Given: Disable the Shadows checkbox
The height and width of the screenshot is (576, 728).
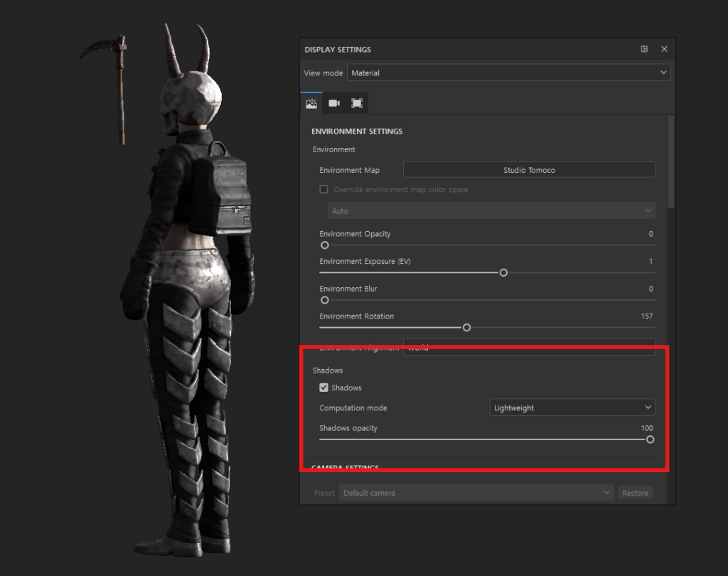Looking at the screenshot, I should [324, 388].
